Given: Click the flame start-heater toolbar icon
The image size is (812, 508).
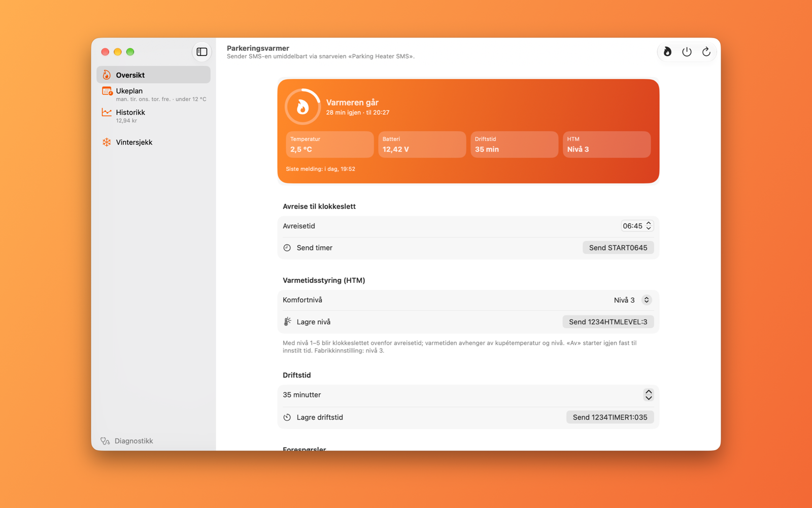Looking at the screenshot, I should coord(667,52).
